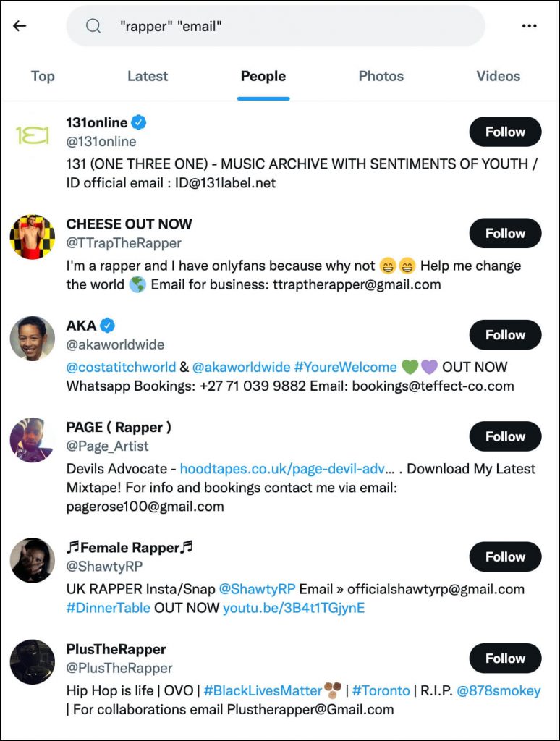
Task: Open Female Rapper profile avatar
Action: 33,559
